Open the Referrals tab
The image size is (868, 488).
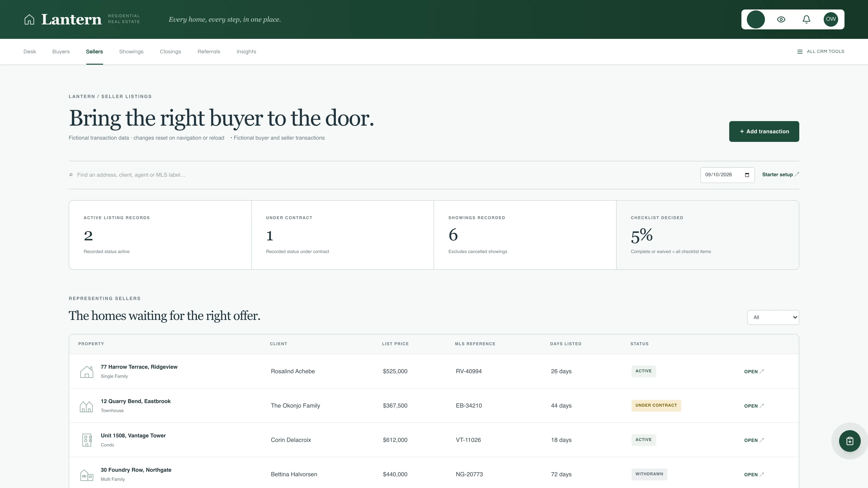(x=209, y=52)
